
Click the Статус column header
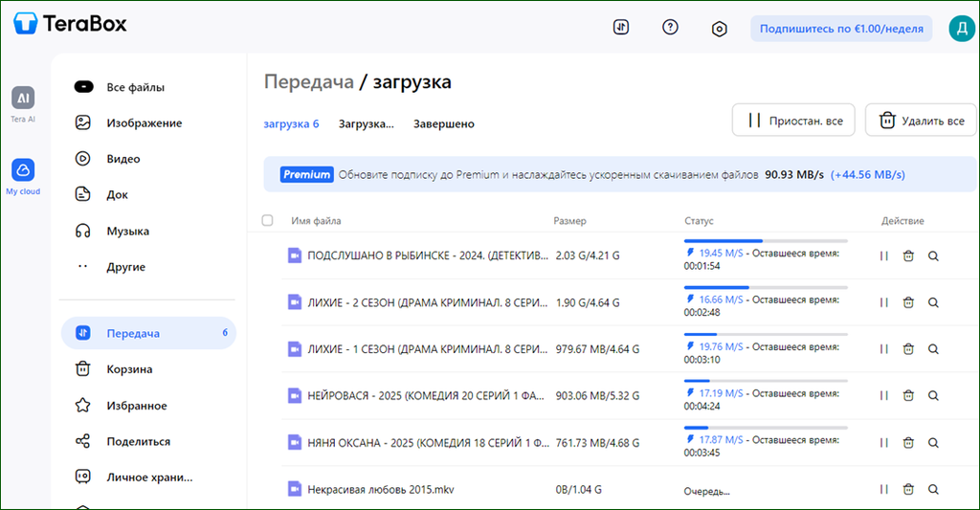[x=699, y=221]
